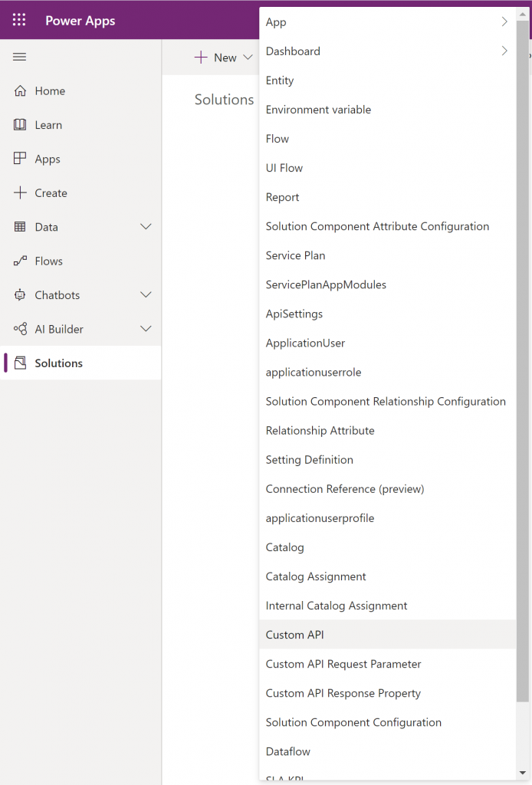Choose Environment variable menu item

pos(318,110)
